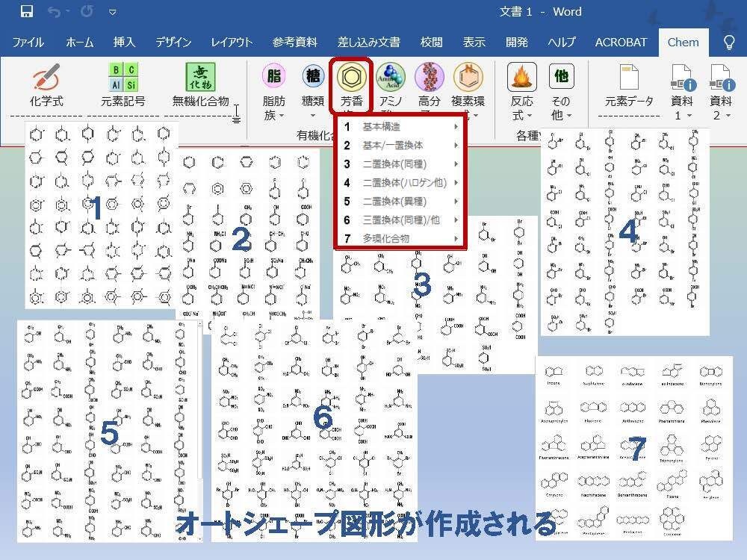Choose menu item 7 多環化合物
This screenshot has height=560, width=747.
[400, 238]
